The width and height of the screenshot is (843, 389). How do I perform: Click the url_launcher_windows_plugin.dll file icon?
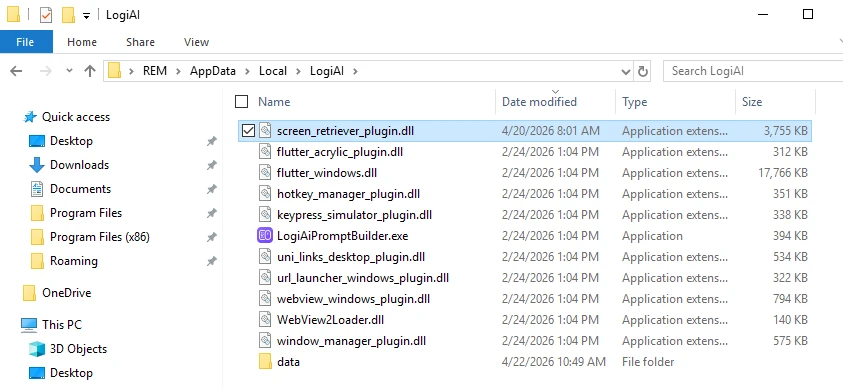click(265, 278)
